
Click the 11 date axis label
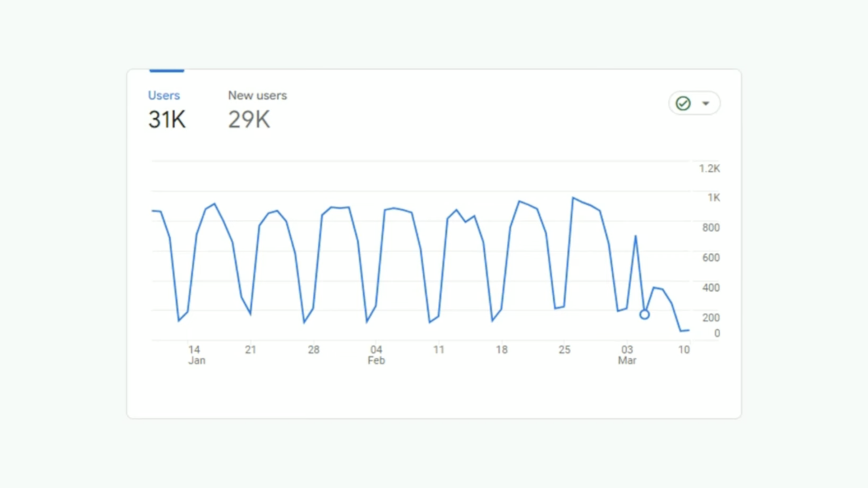tap(439, 350)
